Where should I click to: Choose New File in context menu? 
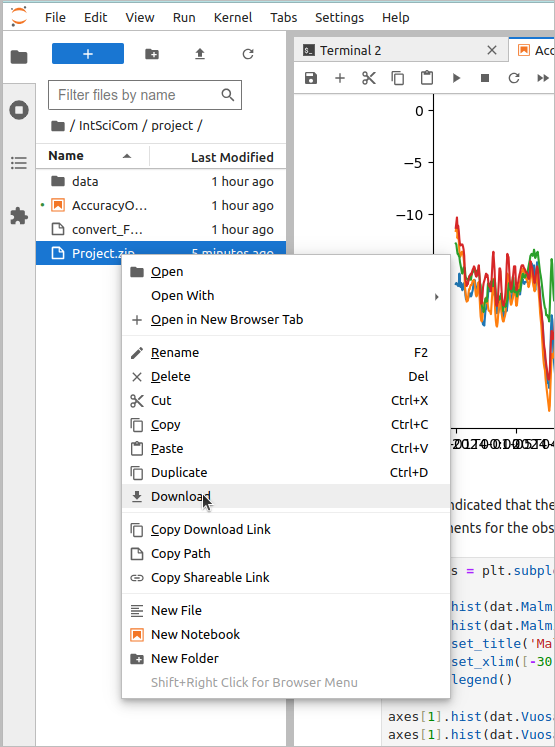(x=286, y=610)
